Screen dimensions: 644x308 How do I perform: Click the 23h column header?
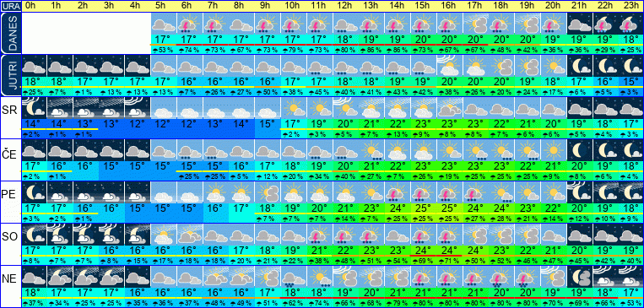coord(630,6)
